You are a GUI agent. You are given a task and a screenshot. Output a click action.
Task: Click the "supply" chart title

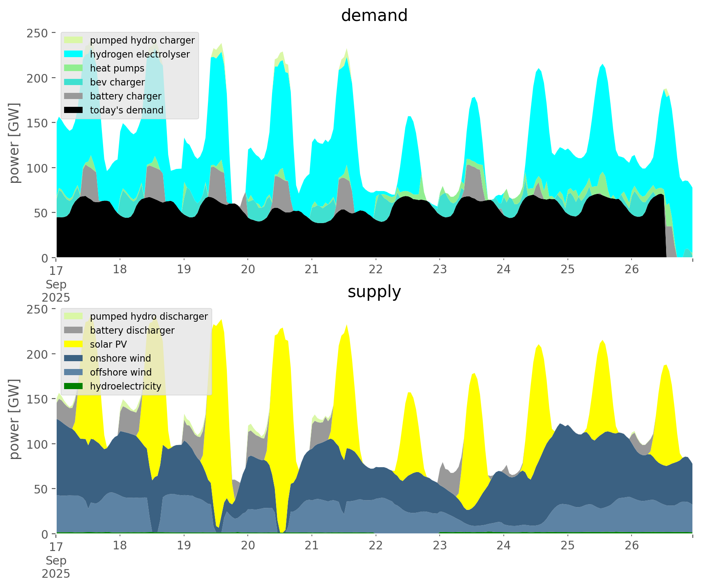tap(374, 292)
